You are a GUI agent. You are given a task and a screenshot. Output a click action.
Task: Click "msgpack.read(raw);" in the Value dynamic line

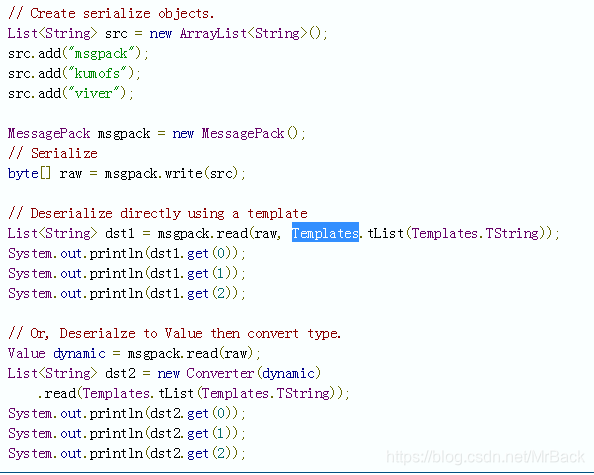(x=194, y=353)
